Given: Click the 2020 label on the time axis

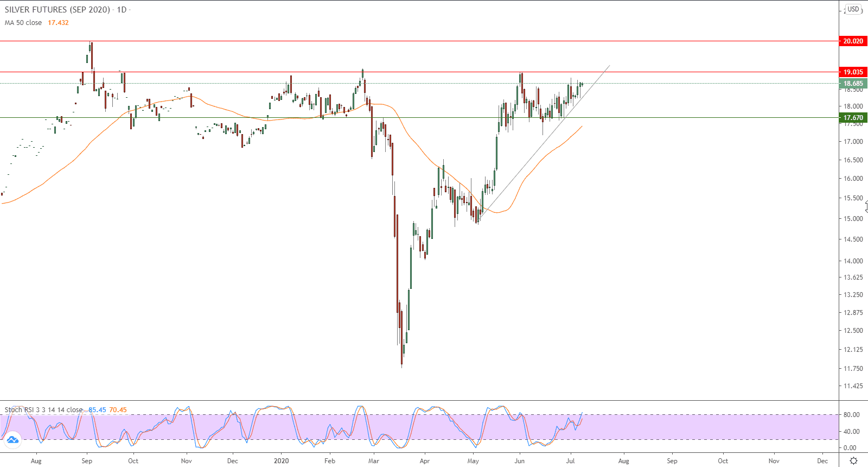Looking at the screenshot, I should (x=282, y=461).
